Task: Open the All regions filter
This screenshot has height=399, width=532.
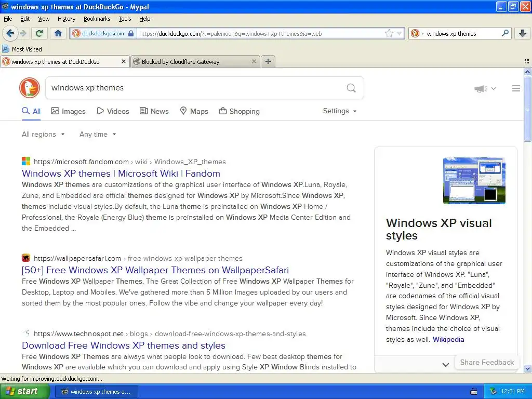Action: 43,134
